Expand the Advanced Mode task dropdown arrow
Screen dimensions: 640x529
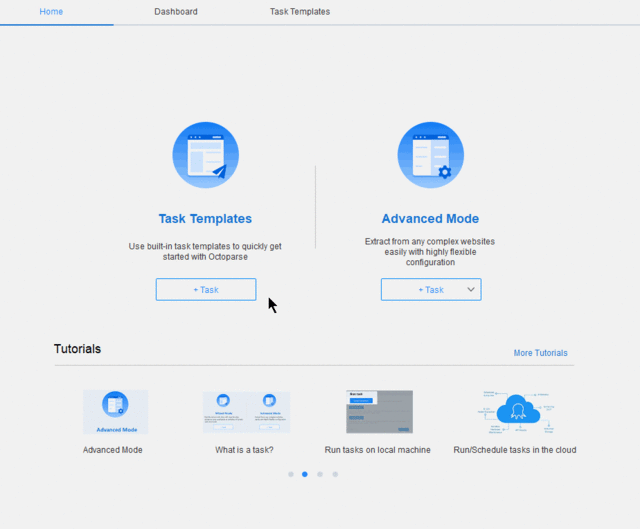tap(471, 289)
